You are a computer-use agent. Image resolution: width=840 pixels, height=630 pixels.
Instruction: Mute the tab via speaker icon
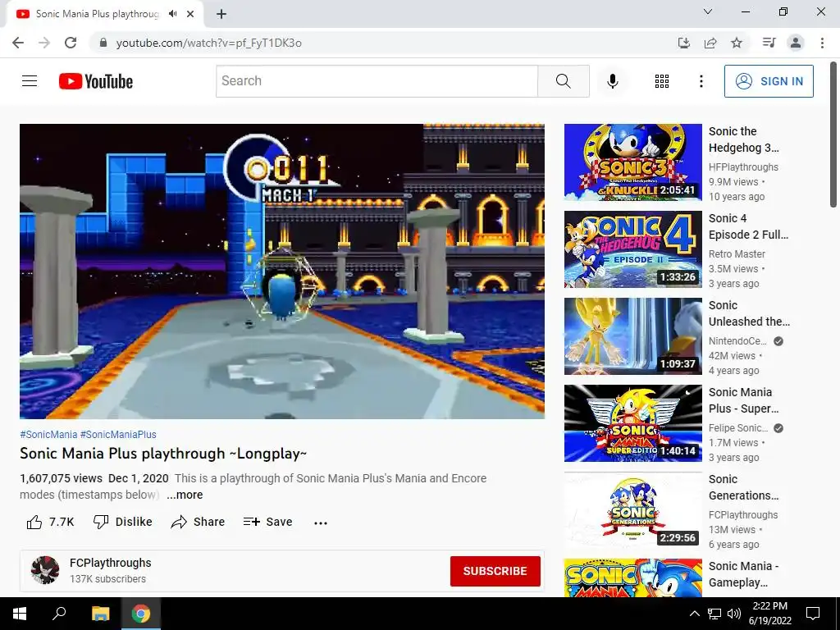pyautogui.click(x=172, y=14)
